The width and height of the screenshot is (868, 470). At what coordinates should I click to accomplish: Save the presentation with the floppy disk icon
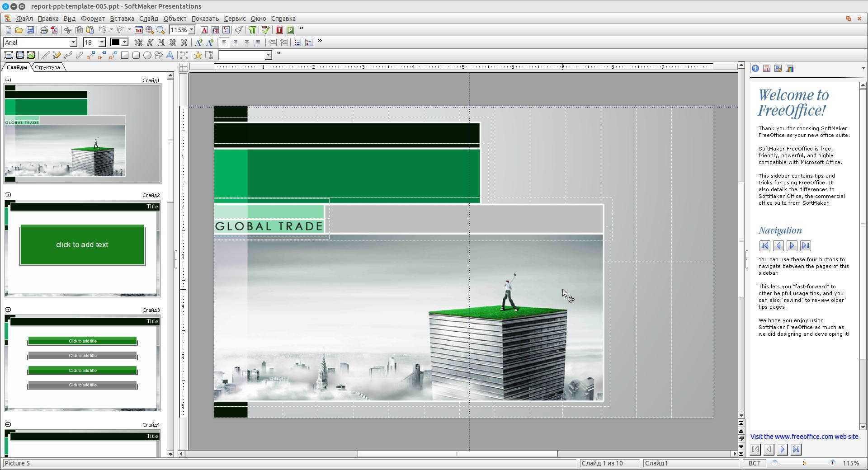coord(30,30)
